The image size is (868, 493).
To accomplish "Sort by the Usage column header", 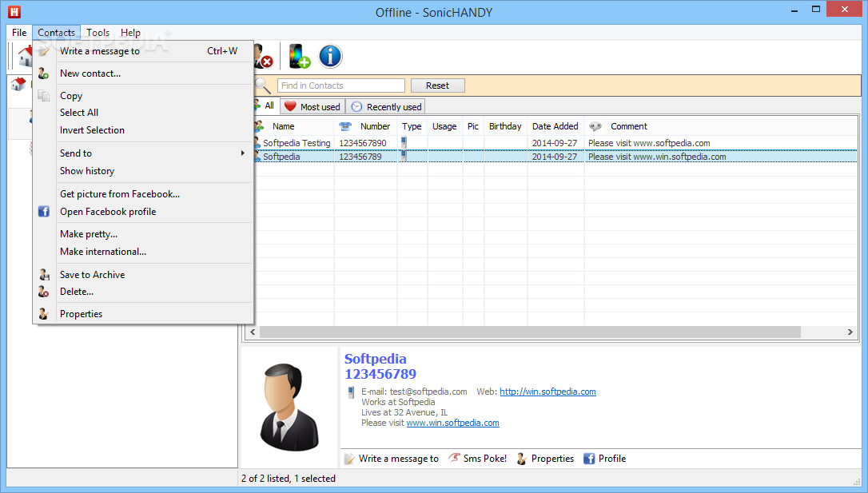I will (x=444, y=127).
